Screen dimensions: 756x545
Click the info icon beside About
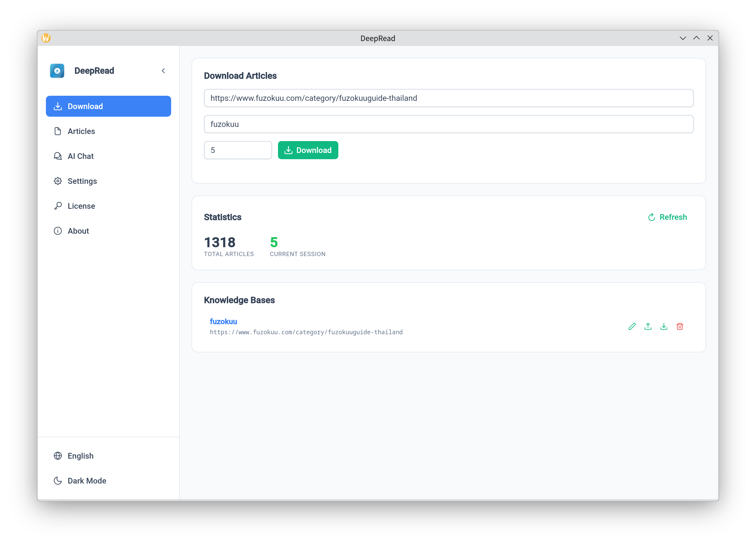[x=58, y=231]
